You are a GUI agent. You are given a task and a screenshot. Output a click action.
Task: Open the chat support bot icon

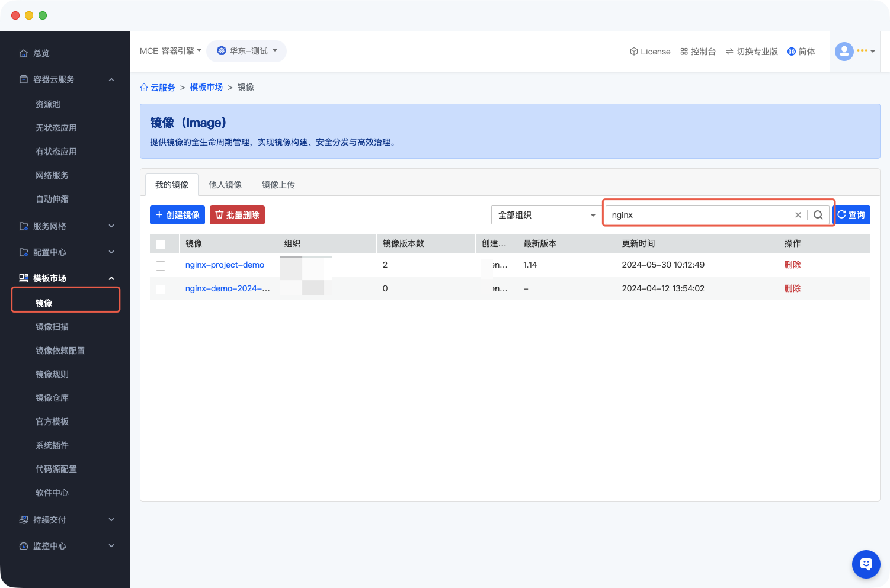pos(866,564)
